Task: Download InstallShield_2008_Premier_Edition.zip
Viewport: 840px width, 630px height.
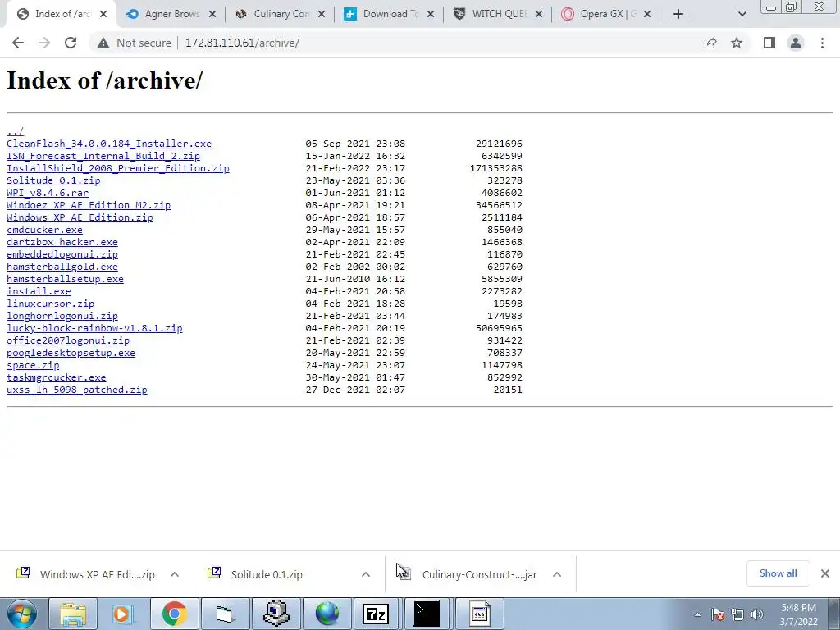Action: tap(118, 168)
